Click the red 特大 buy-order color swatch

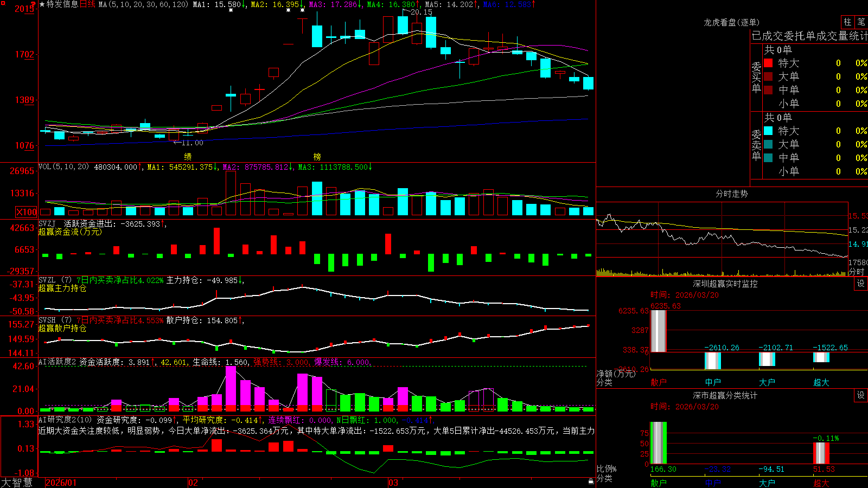click(x=768, y=63)
